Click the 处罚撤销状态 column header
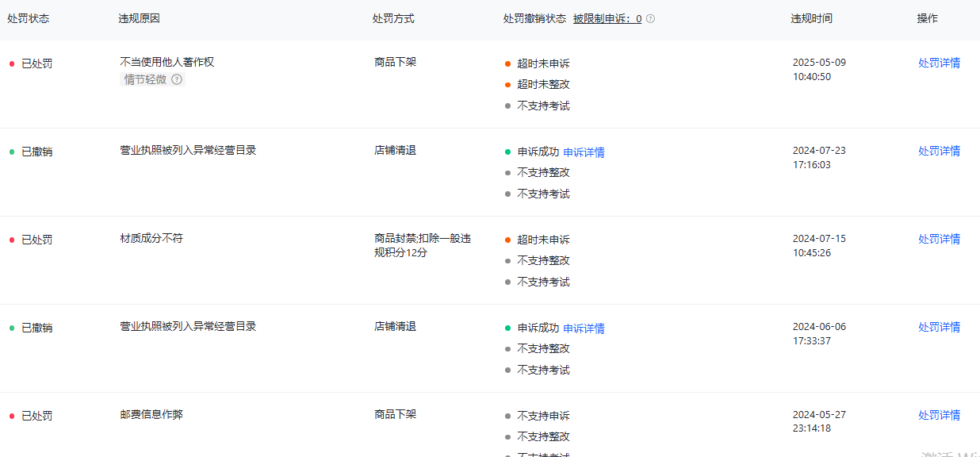Image resolution: width=980 pixels, height=457 pixels. point(534,18)
